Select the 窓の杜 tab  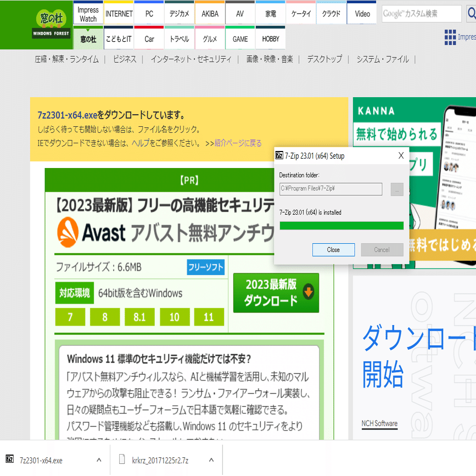tap(88, 38)
